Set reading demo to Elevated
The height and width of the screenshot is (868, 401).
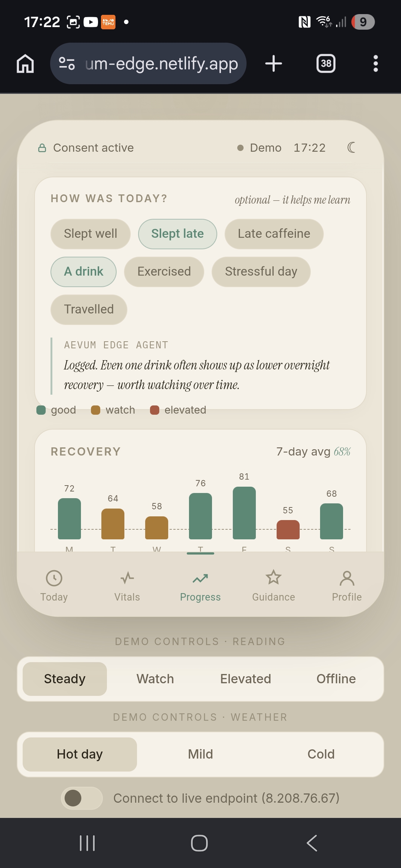[246, 679]
